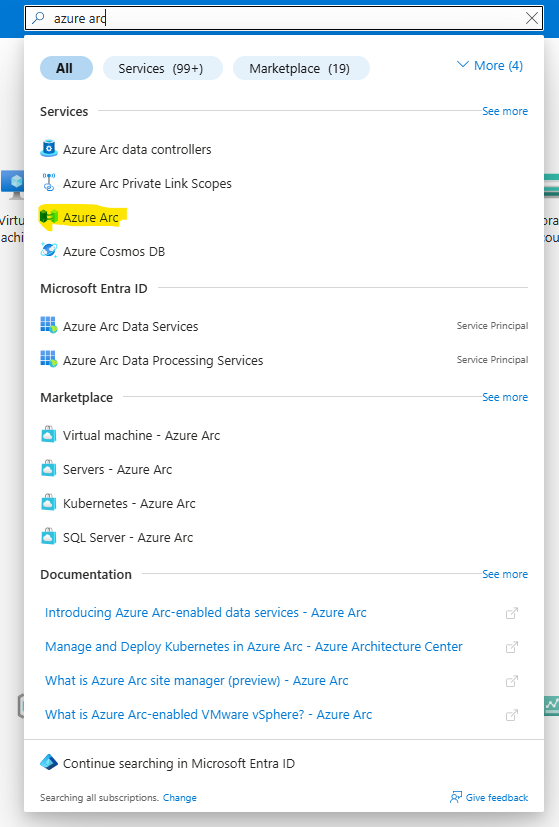This screenshot has height=827, width=559.
Task: Click See more for Services section
Action: (505, 111)
